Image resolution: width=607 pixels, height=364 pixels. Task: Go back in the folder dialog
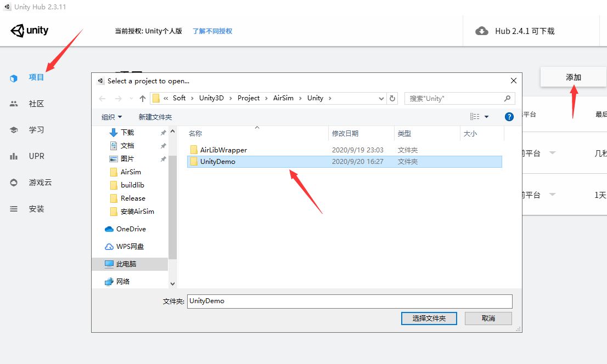102,99
